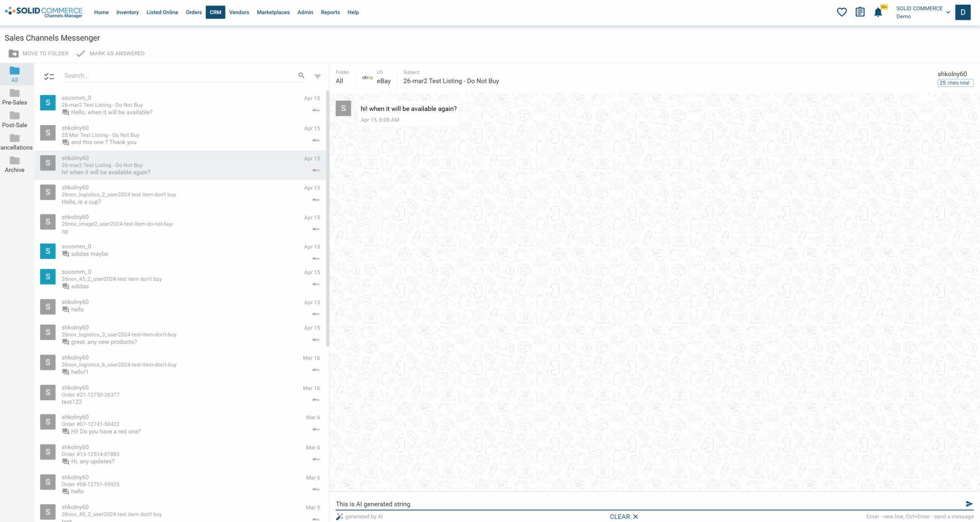Expand the Solid Commerce Demo account dropdown

[x=948, y=12]
